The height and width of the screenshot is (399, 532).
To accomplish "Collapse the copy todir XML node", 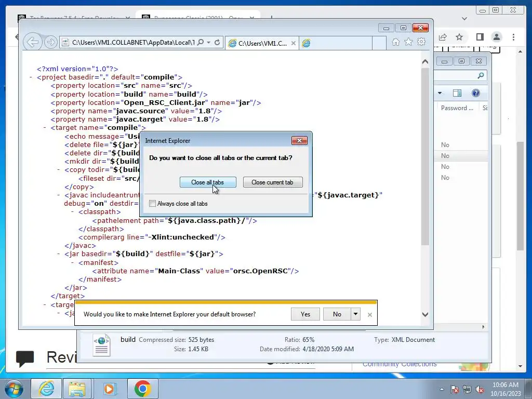I will 59,170.
